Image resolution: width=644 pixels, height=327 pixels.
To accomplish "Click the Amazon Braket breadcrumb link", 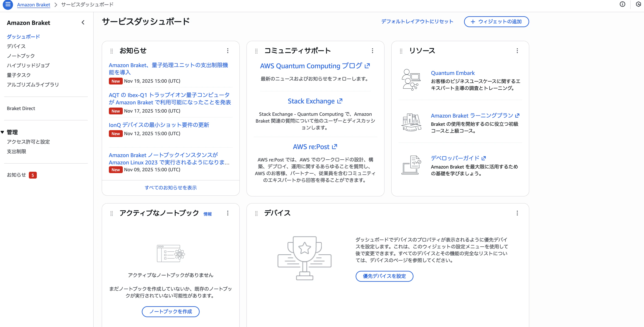I will click(x=33, y=5).
